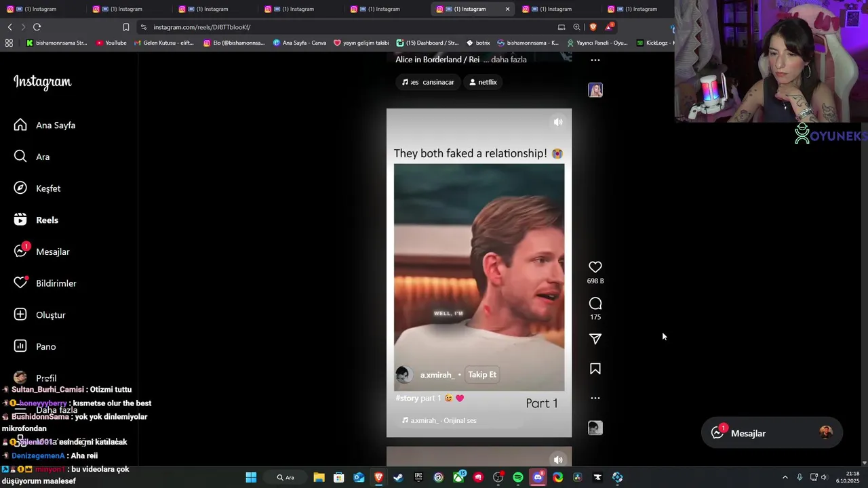Open the Windows Start menu

(x=251, y=477)
